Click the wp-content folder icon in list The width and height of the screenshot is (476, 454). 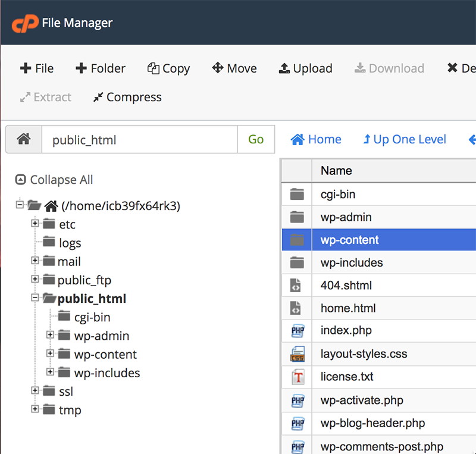297,240
